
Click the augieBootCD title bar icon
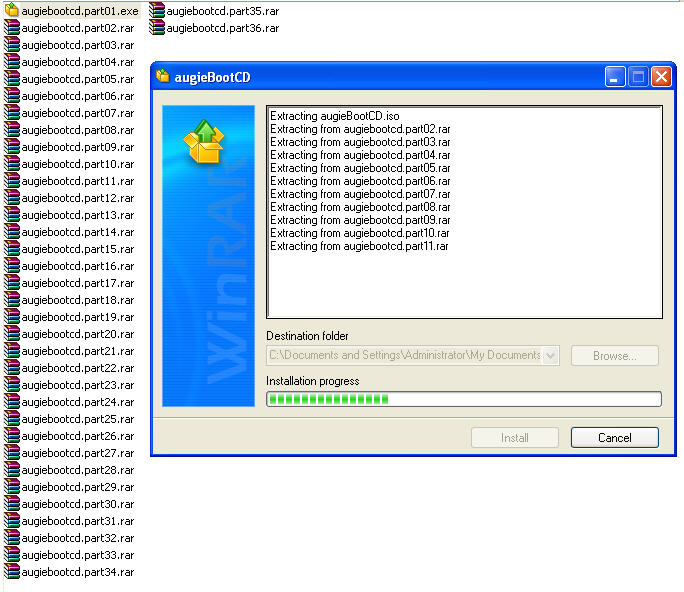click(163, 76)
